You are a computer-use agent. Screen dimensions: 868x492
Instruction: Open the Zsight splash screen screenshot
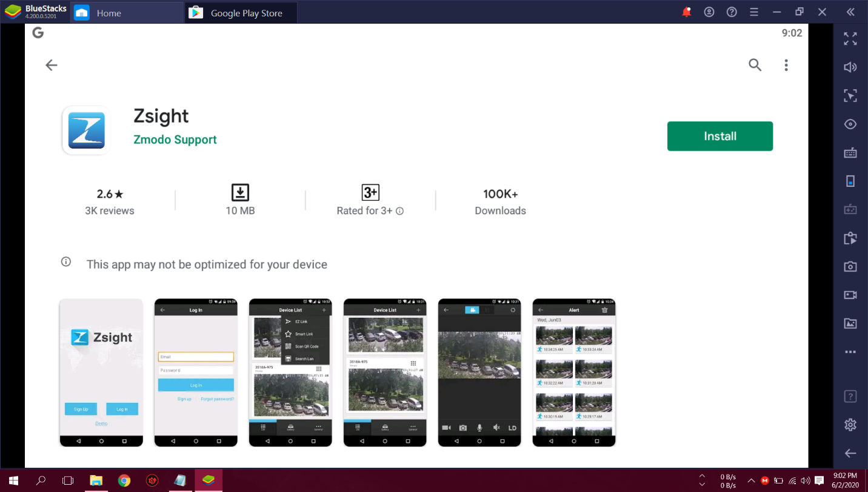pyautogui.click(x=101, y=372)
